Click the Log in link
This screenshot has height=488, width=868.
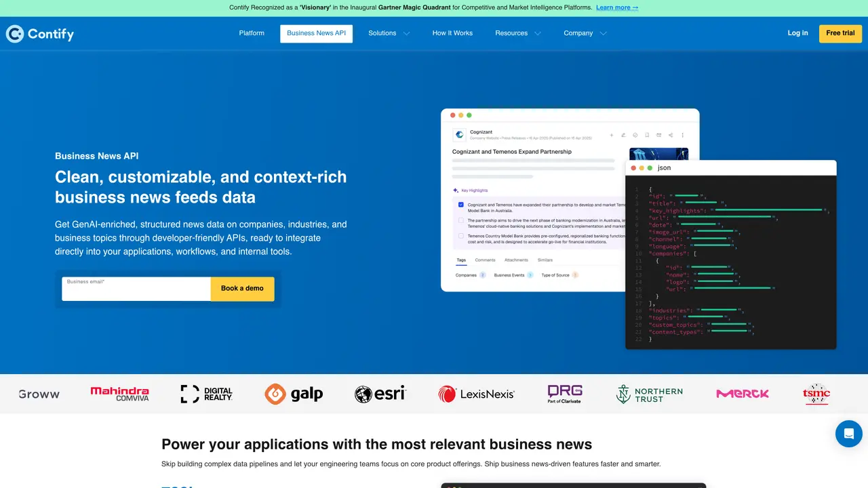(797, 33)
